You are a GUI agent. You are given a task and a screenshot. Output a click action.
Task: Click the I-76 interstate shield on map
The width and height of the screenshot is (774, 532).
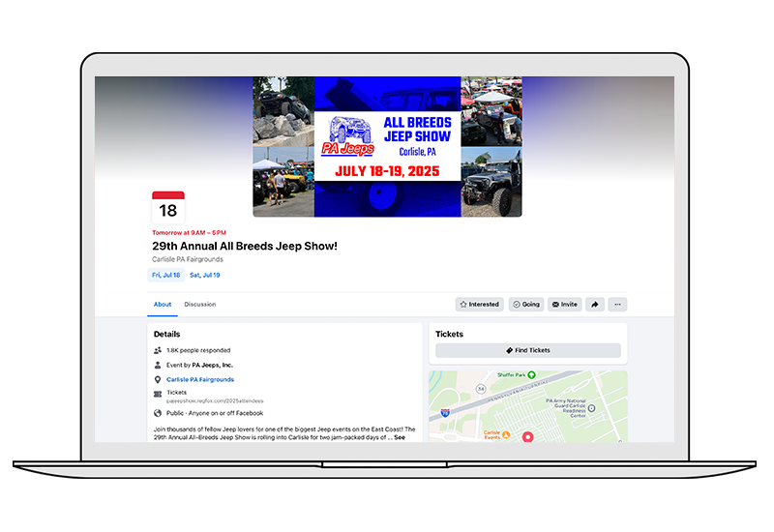[x=445, y=413]
